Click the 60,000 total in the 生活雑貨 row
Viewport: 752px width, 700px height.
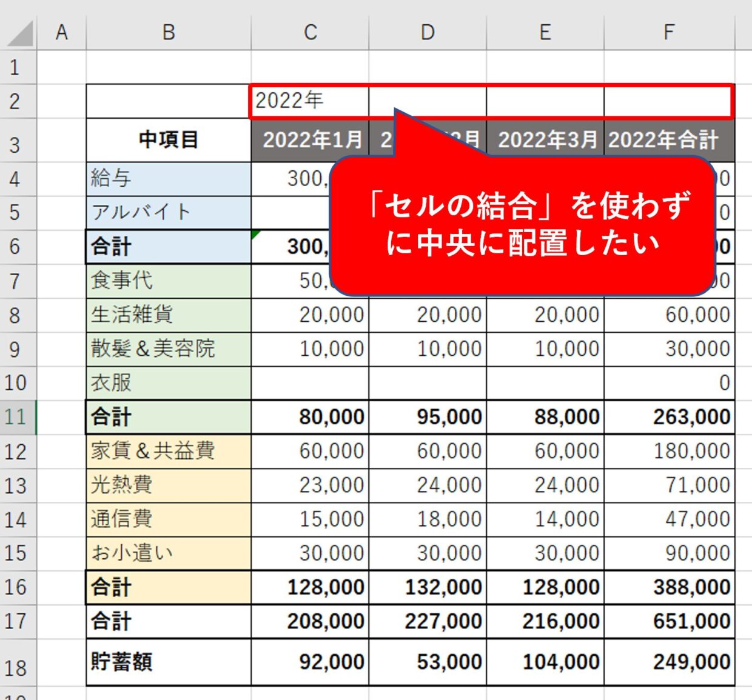click(669, 315)
